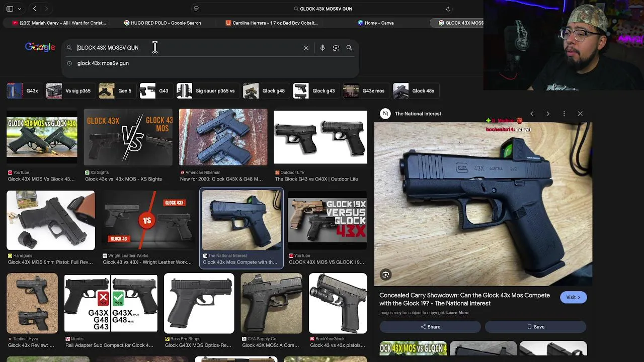644x362 pixels.
Task: Open the XS Sights Glock 43x vs thumbnail
Action: (x=128, y=137)
